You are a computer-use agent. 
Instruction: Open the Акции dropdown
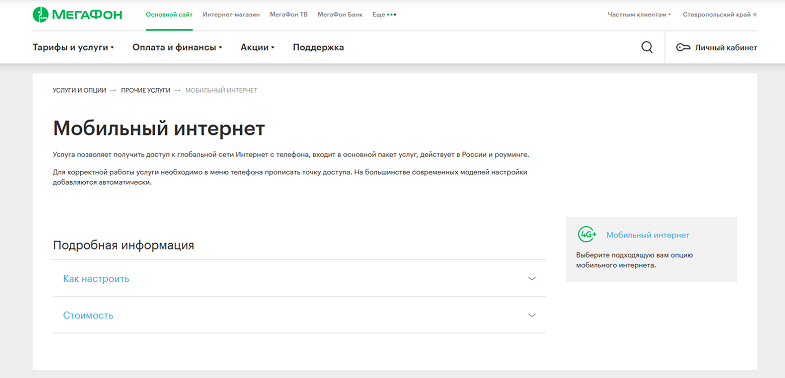coord(257,48)
